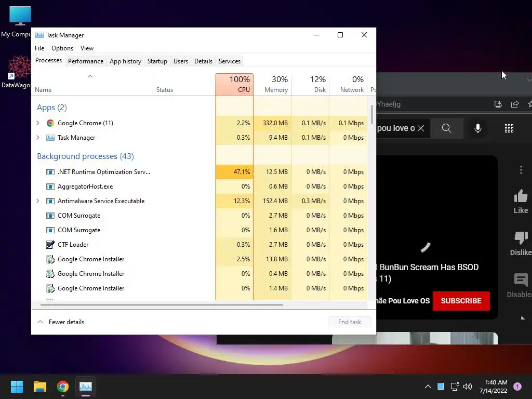Select the COM Surrogate row using 1.6 MB

tap(200, 230)
